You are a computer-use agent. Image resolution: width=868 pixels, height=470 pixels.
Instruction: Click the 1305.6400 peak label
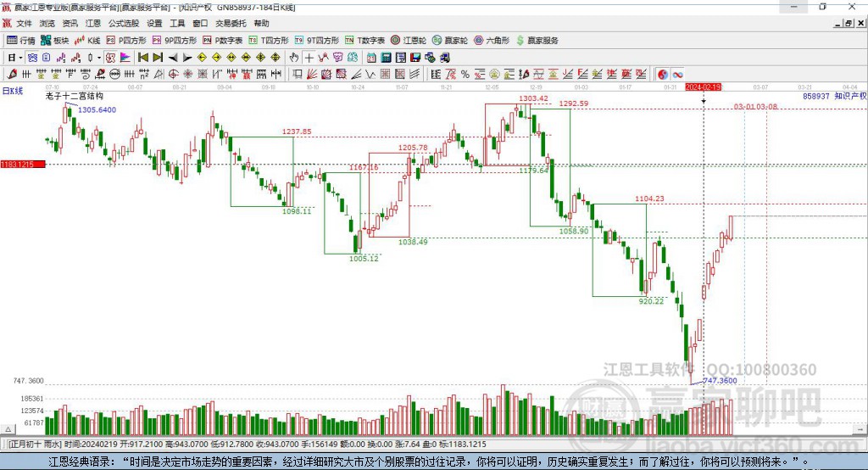pyautogui.click(x=97, y=109)
